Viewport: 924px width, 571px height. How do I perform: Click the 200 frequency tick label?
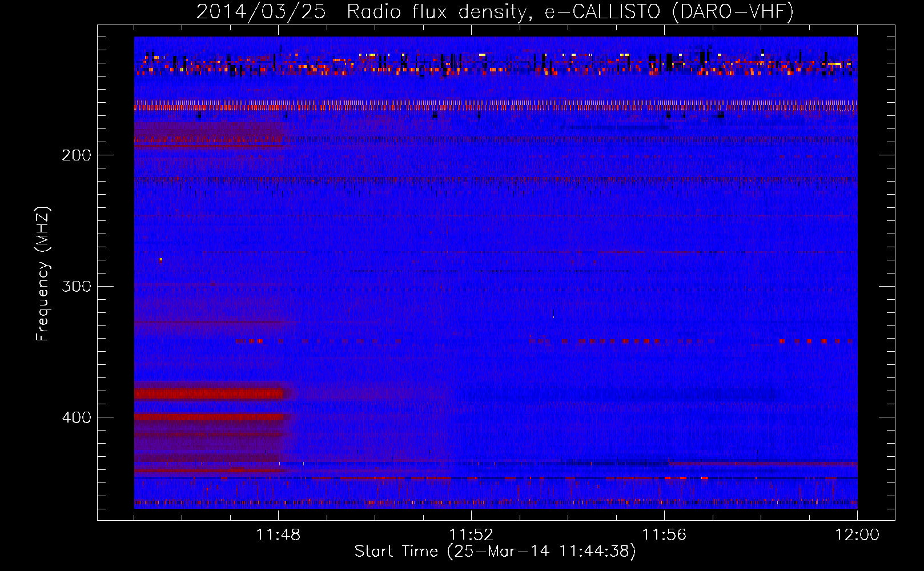click(x=77, y=155)
